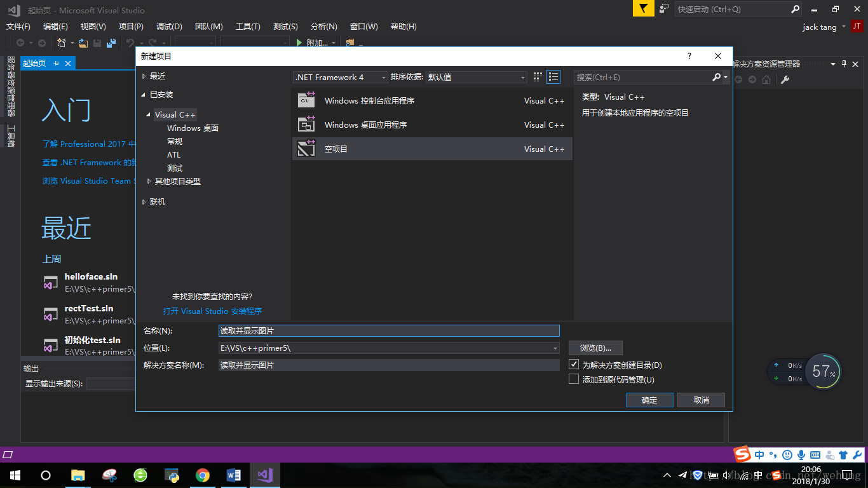Screen dimensions: 868x488
Task: Open Sogou soft keyboard icon
Action: (x=815, y=454)
